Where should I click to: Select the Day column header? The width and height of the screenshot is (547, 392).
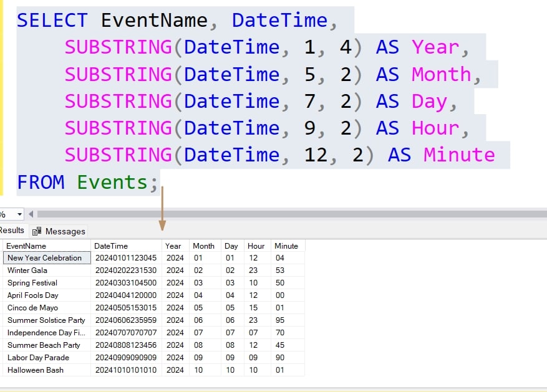[x=231, y=246]
